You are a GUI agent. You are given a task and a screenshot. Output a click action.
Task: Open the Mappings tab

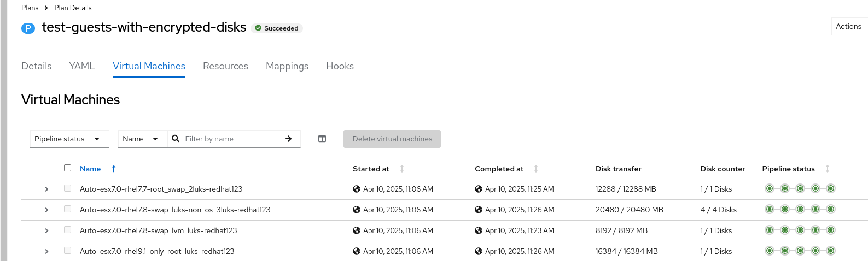coord(287,66)
